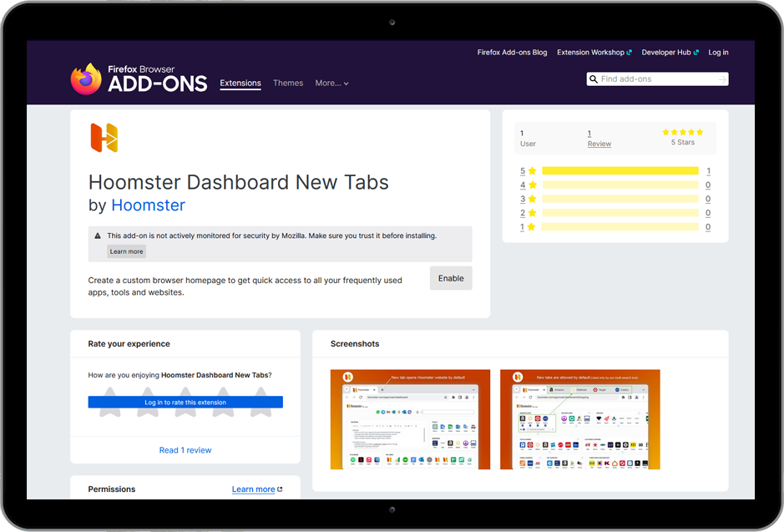784x532 pixels.
Task: Click the Firefox Browser Add-ons logo
Action: coord(139,79)
